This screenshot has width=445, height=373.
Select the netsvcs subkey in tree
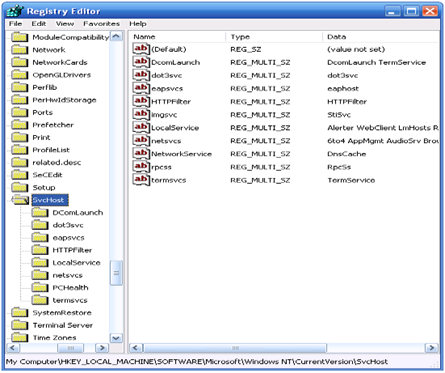coord(67,275)
